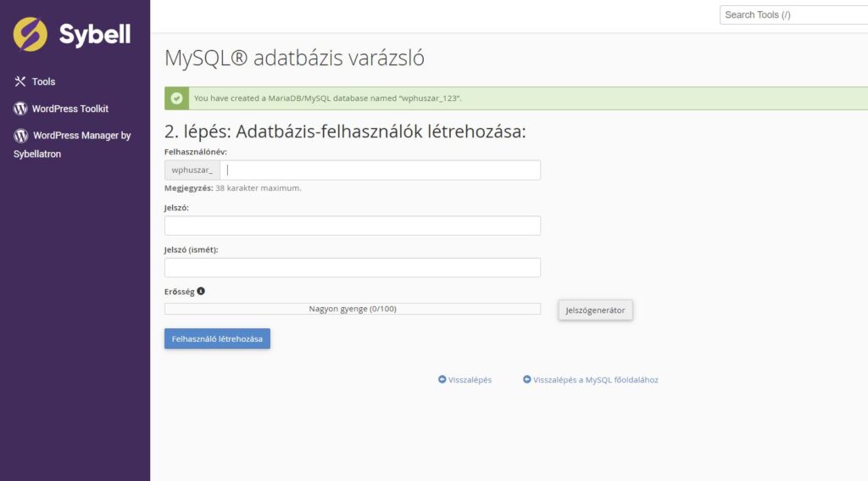The image size is (868, 481).
Task: Follow the Visszalépés link
Action: point(470,379)
